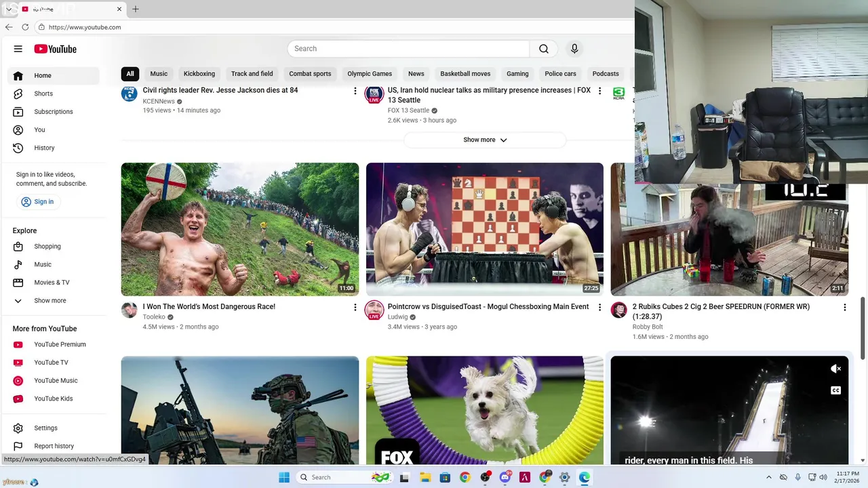
Task: Open Ludwig channel name link
Action: [x=397, y=317]
